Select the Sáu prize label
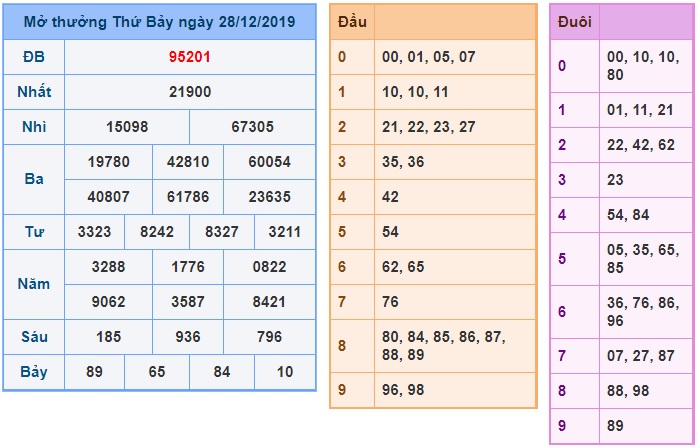The width and height of the screenshot is (697, 447). click(34, 337)
